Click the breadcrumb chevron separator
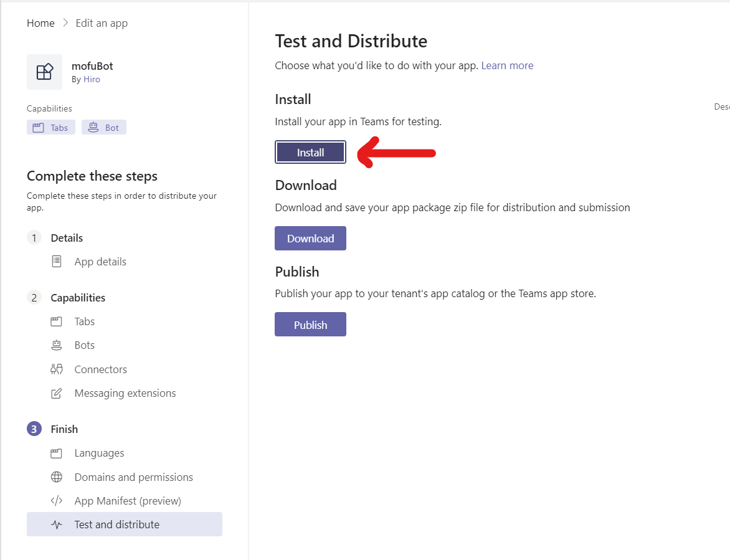 tap(65, 23)
